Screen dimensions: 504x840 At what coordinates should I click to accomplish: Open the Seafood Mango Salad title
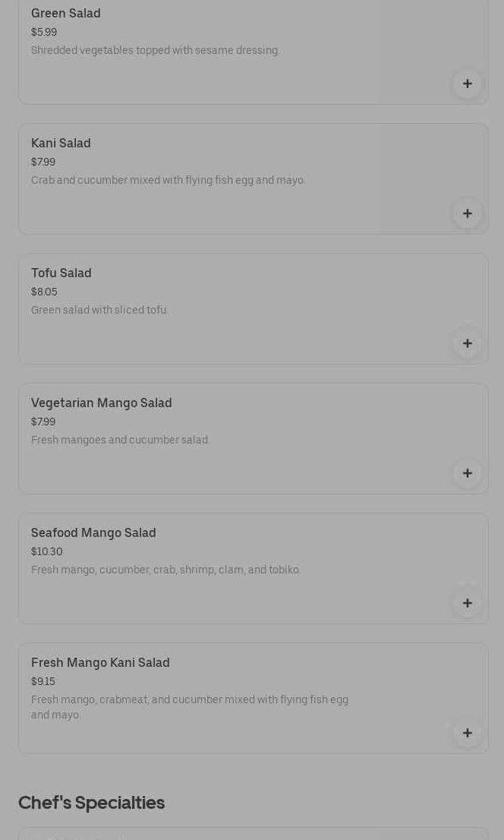93,533
